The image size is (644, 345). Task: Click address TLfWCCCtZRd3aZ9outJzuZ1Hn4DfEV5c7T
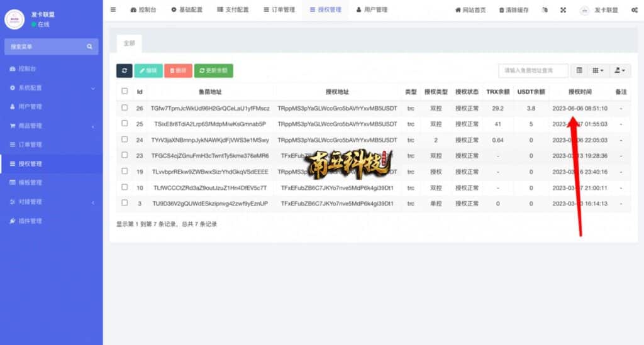click(x=210, y=188)
